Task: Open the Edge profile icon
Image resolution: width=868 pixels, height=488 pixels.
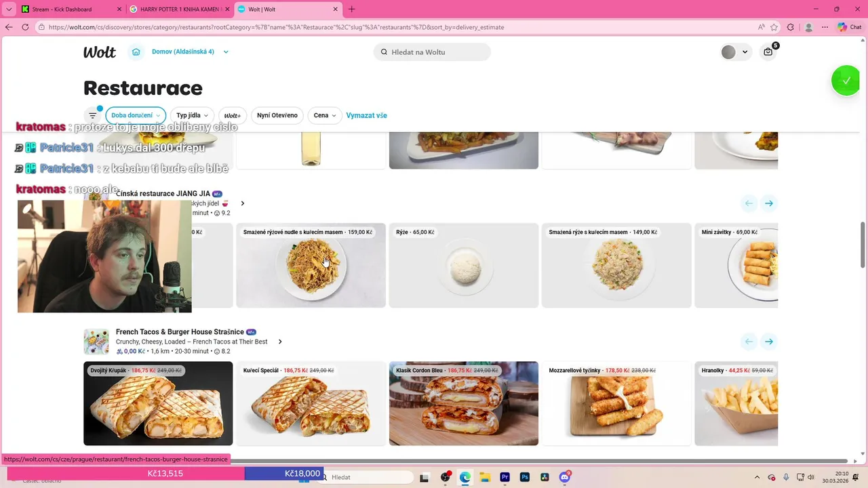Action: coord(808,27)
